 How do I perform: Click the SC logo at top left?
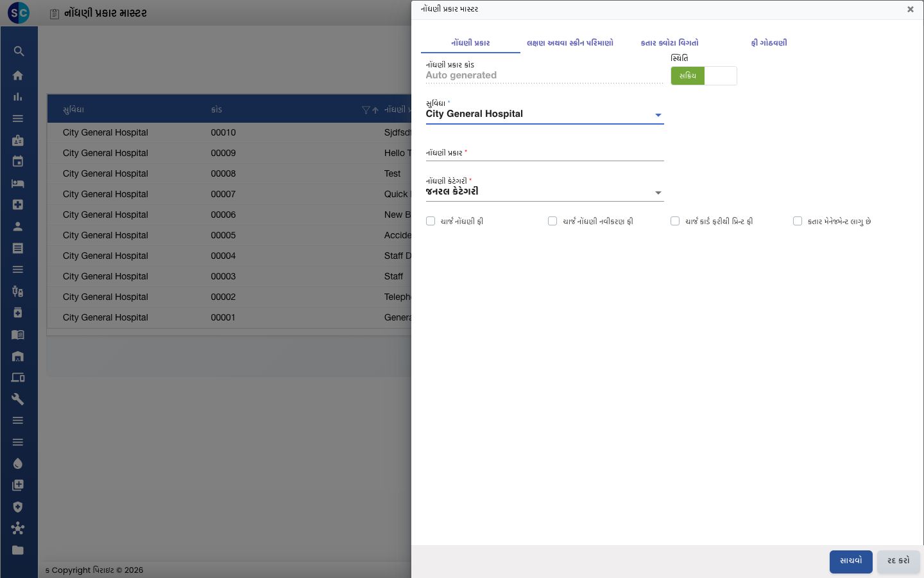tap(19, 13)
